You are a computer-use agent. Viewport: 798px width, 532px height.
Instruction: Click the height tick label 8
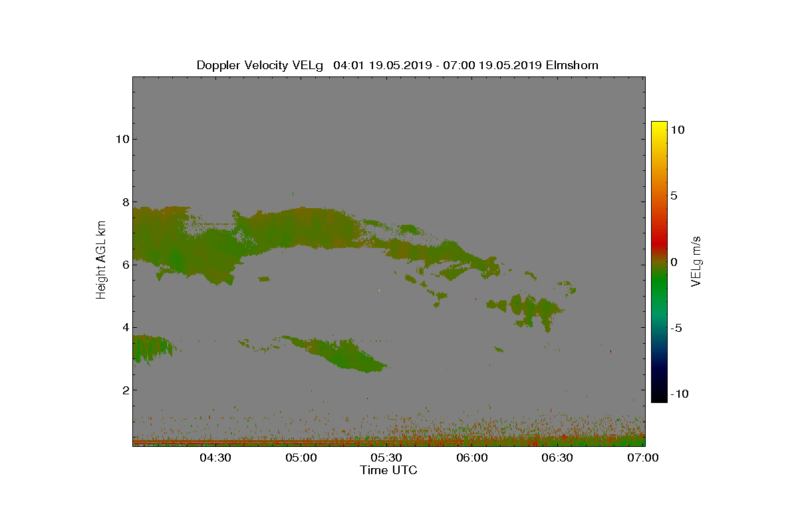coord(124,201)
